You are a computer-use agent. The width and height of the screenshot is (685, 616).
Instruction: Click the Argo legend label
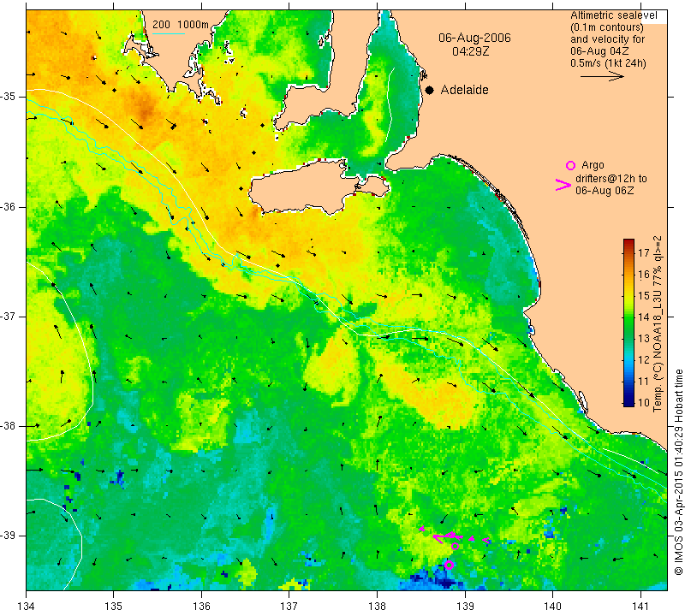coord(593,165)
